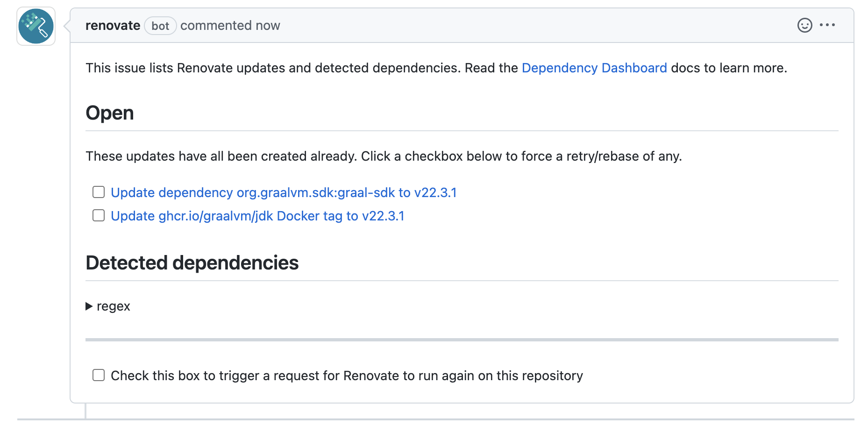Click the disclosure triangle icon before regex
The image size is (868, 425).
coord(89,306)
